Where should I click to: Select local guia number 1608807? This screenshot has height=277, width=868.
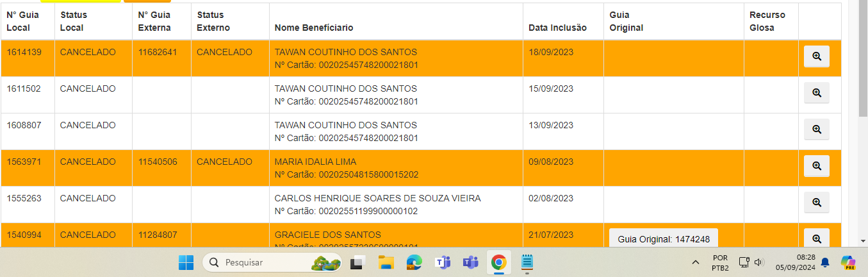[x=24, y=125]
